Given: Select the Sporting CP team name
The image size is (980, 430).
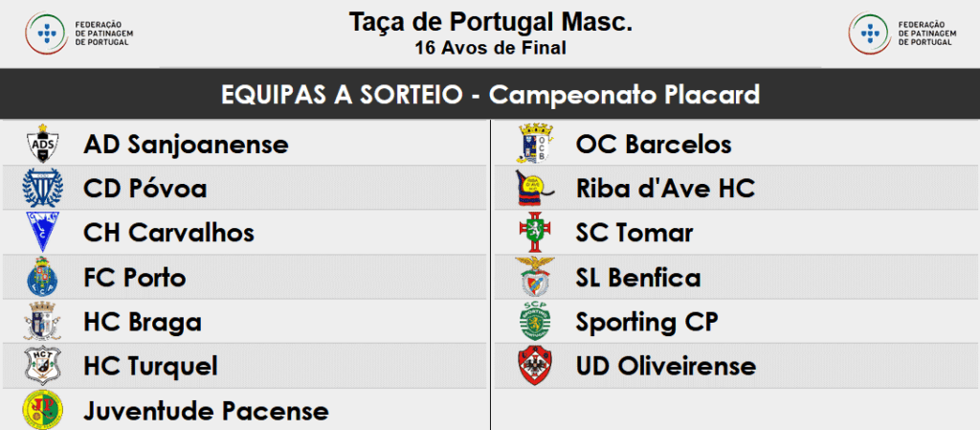Looking at the screenshot, I should (x=647, y=322).
